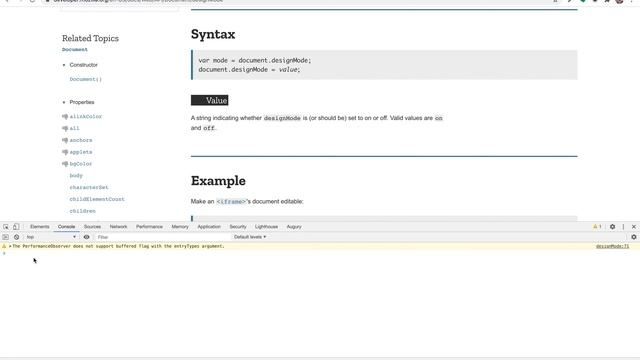Open the Augury tab
Image resolution: width=640 pixels, height=360 pixels.
(294, 227)
